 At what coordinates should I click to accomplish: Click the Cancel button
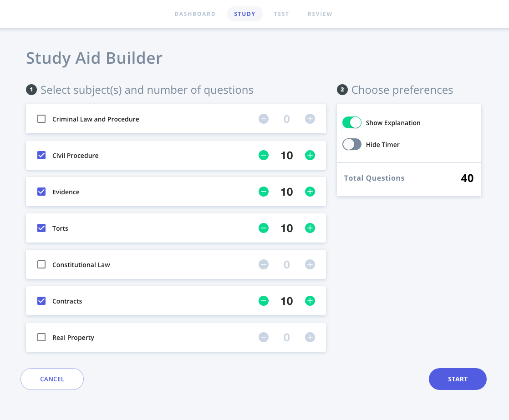click(x=52, y=379)
